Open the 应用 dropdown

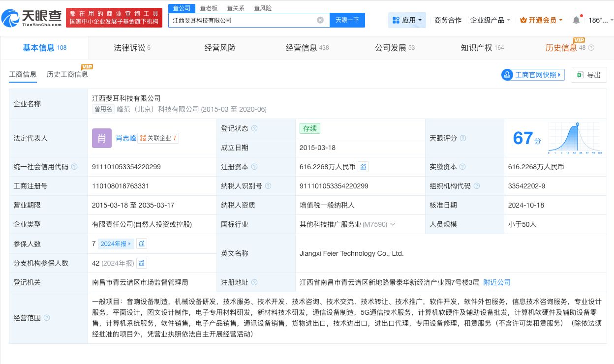pos(407,20)
